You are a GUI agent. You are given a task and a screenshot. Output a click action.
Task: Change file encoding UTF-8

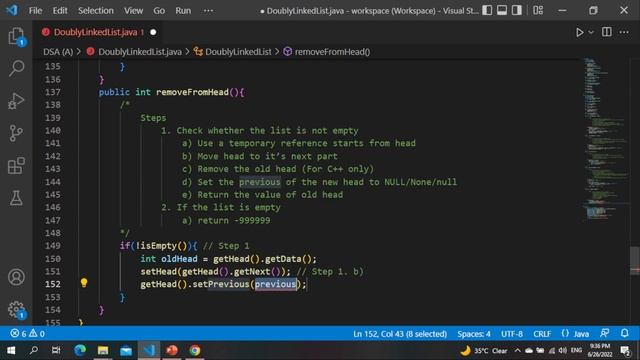[512, 334]
